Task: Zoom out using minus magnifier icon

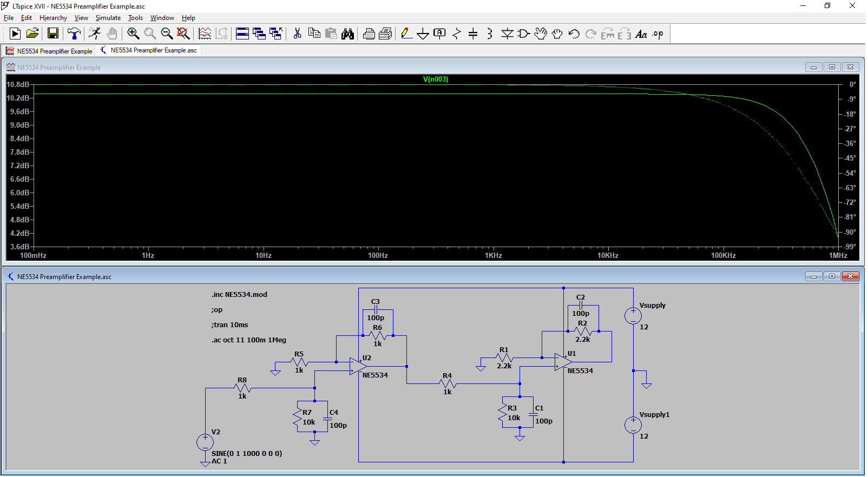Action: tap(167, 34)
